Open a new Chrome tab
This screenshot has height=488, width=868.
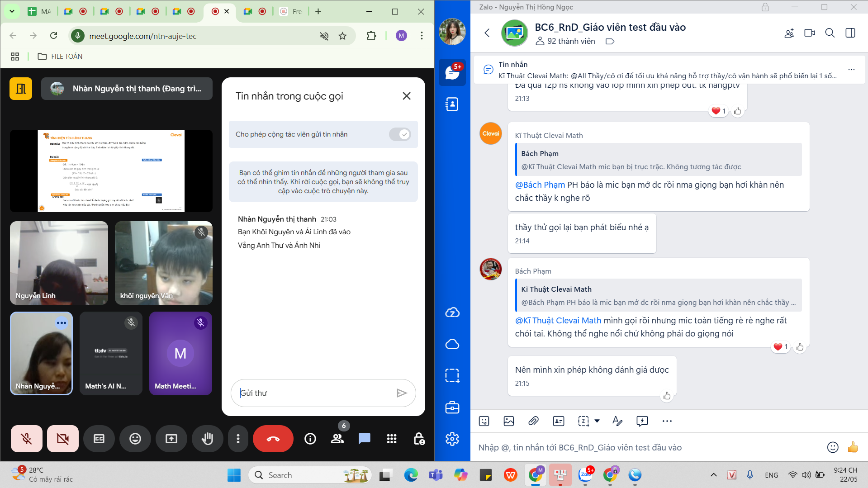coord(318,11)
